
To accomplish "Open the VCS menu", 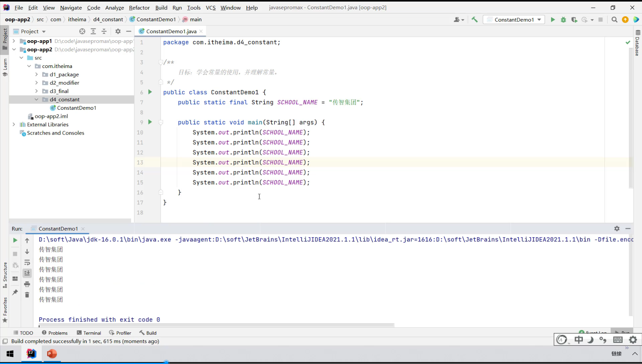I will point(210,8).
